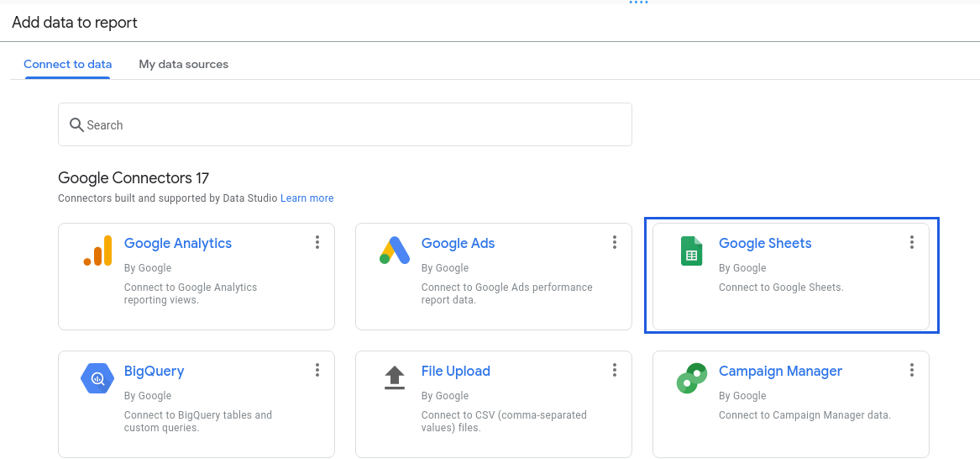Open Campaign Manager kebab menu
This screenshot has height=459, width=980.
click(912, 370)
